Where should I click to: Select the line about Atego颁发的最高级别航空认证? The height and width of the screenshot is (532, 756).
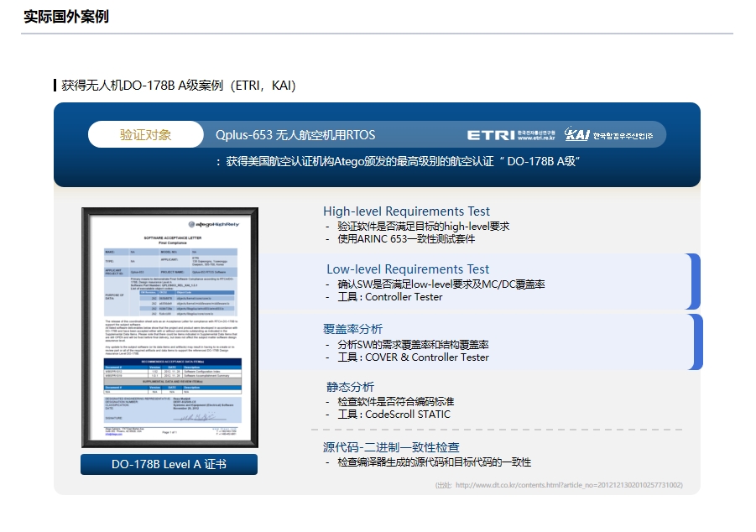pyautogui.click(x=399, y=161)
